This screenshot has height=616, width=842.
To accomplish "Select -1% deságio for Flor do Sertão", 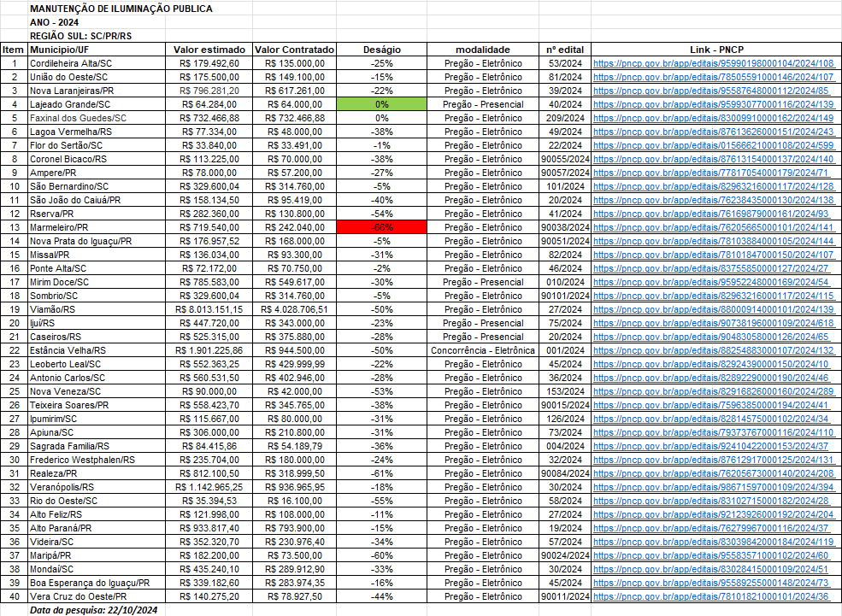I will (x=382, y=145).
